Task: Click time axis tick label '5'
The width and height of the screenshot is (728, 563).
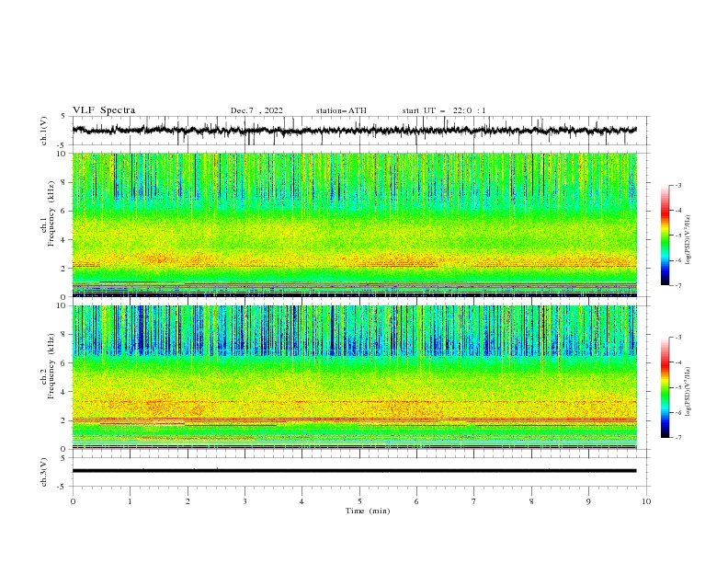Action: click(359, 501)
